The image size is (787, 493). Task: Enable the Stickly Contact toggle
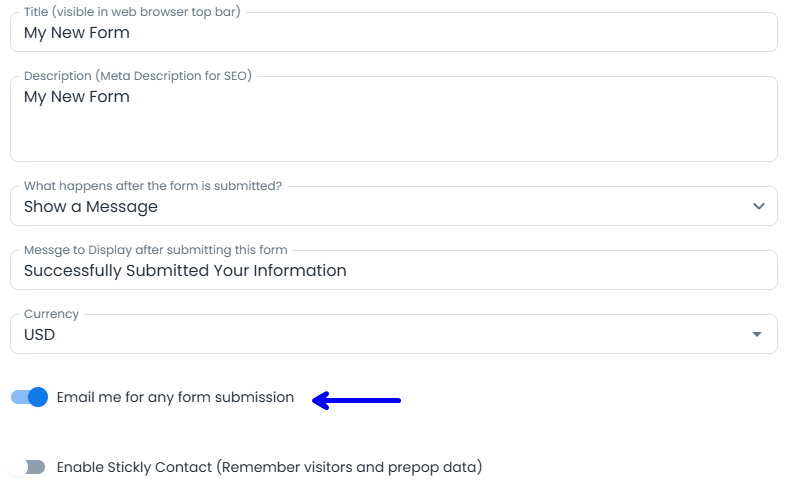(29, 467)
